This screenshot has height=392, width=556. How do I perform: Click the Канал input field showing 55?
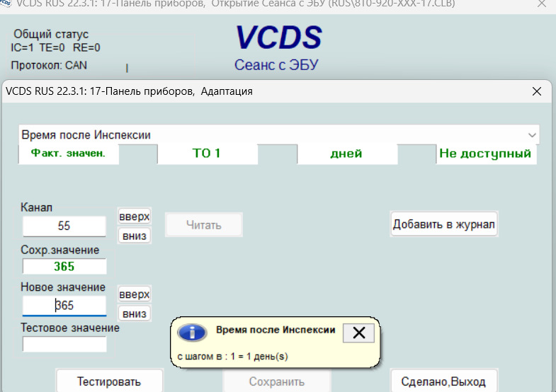(x=64, y=226)
